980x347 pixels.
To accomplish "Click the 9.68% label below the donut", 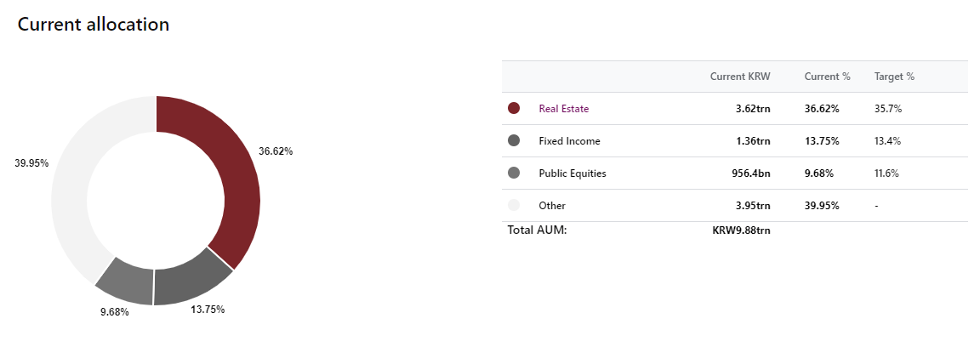I will pos(114,312).
